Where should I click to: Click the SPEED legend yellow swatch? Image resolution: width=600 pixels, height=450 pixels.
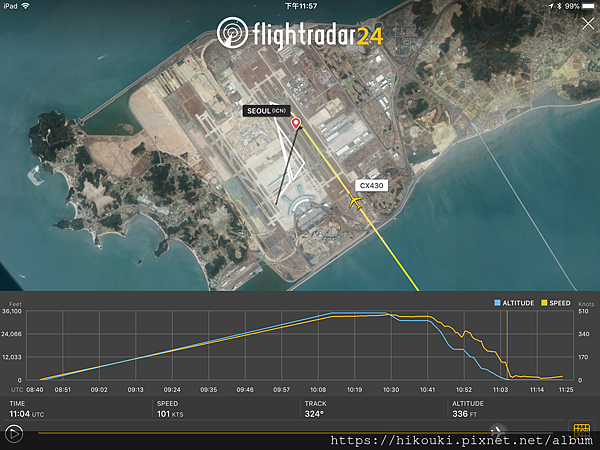coord(544,303)
